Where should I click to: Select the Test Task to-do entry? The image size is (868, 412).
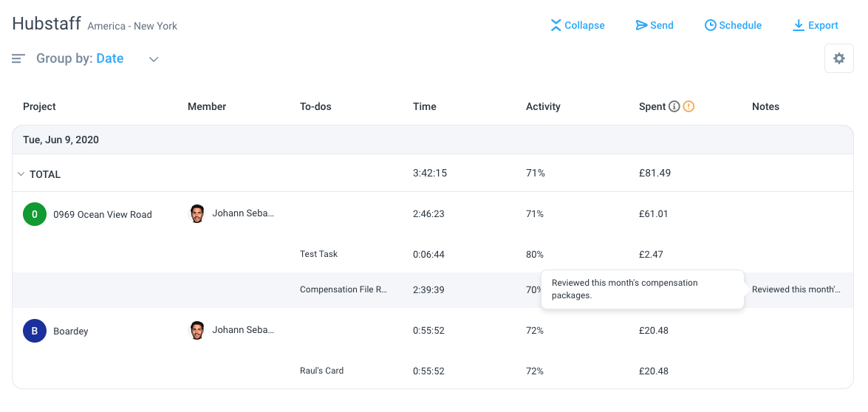click(319, 254)
